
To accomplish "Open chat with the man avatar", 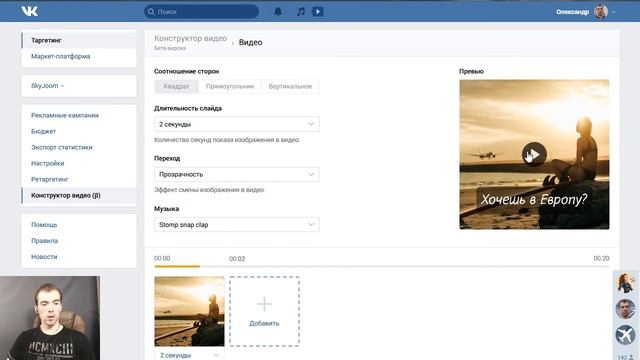I will pos(626,309).
